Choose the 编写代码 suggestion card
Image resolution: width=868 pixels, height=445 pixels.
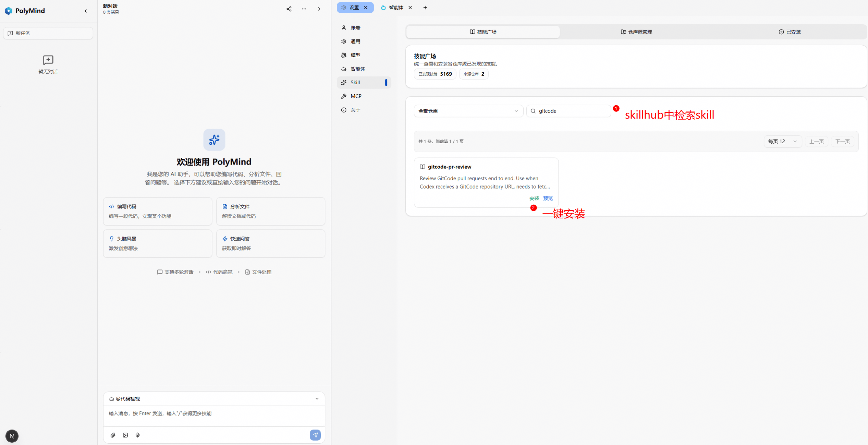click(158, 211)
